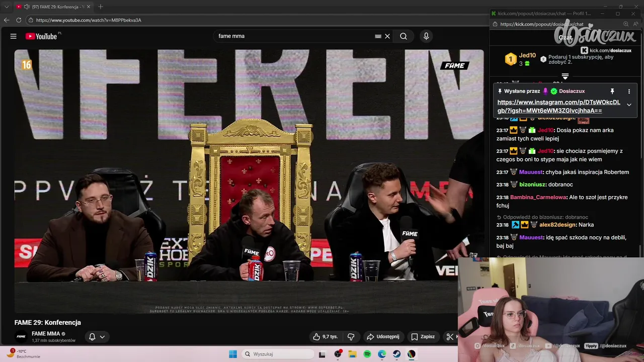Go to the YouTube home logo
Screen dimensions: 644x362
click(41, 36)
